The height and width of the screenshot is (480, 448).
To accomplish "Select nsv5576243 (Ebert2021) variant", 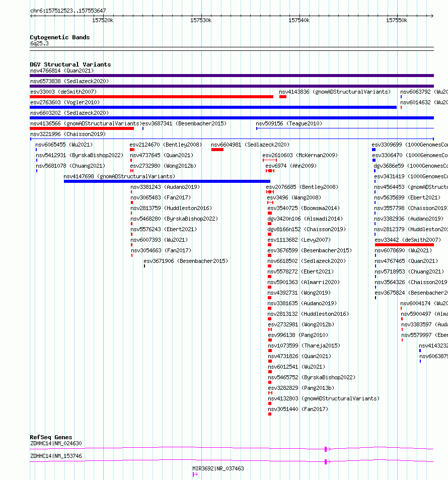I will click(164, 229).
